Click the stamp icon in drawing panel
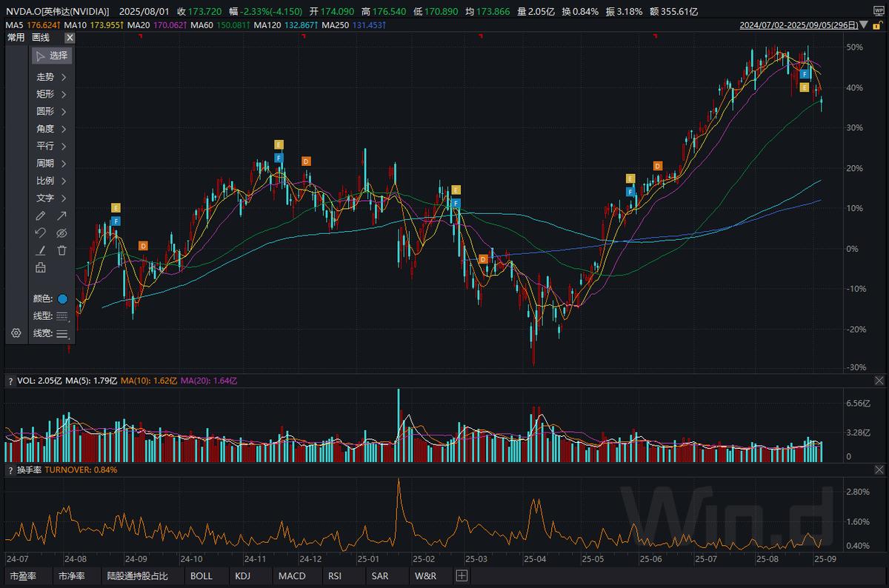 click(41, 268)
